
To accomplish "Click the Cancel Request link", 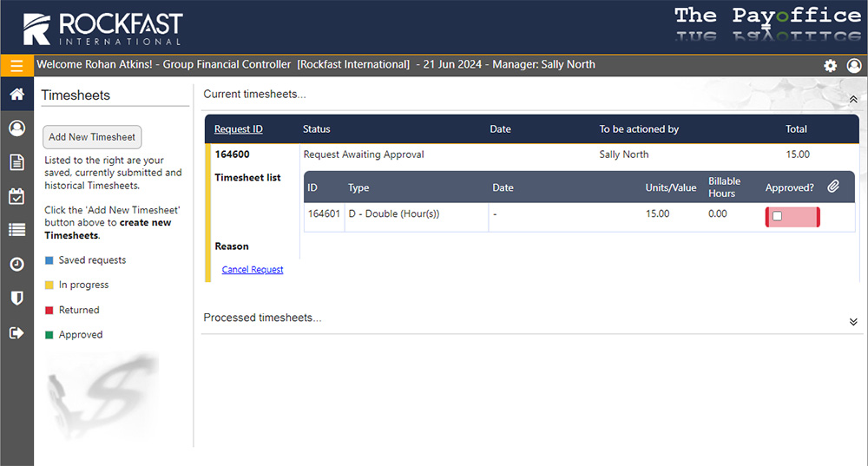I will click(253, 270).
